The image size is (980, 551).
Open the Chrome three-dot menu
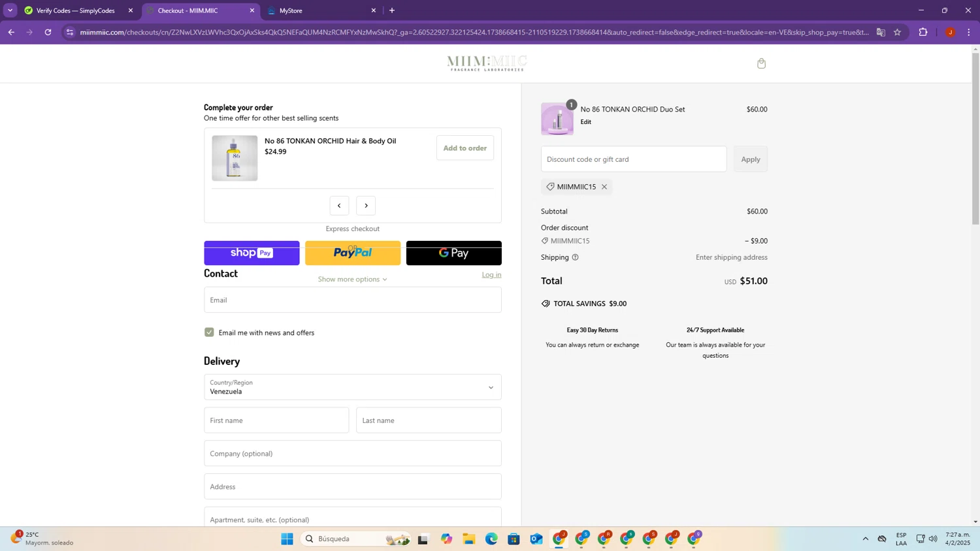[x=969, y=32]
